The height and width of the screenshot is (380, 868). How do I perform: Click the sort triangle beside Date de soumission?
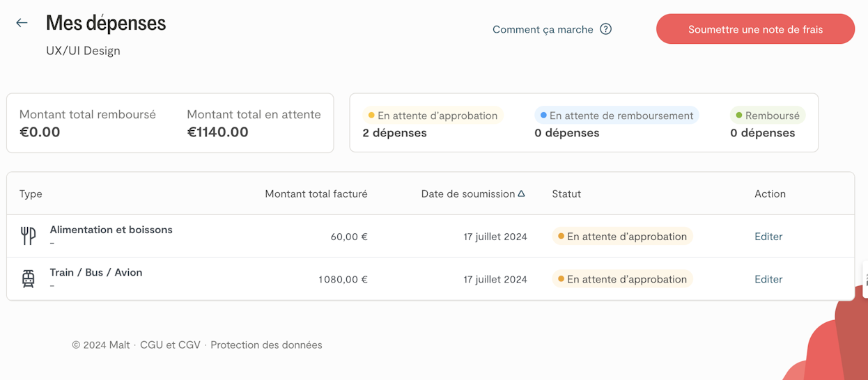(521, 194)
